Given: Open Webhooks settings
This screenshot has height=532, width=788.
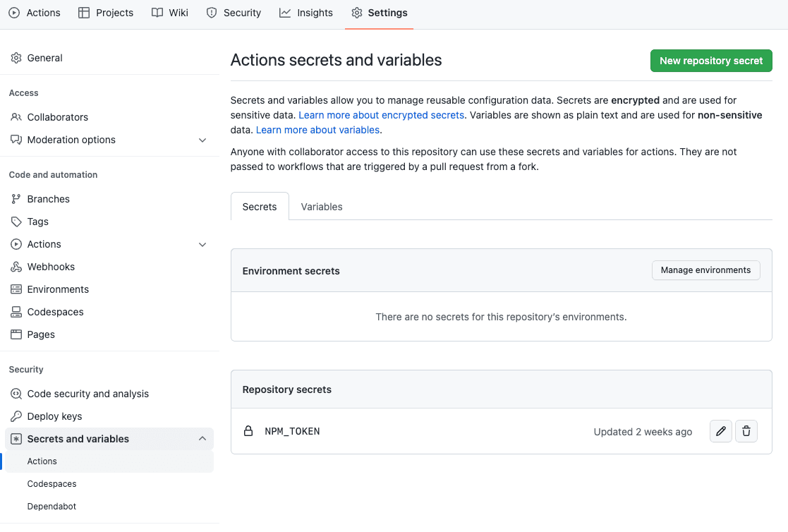Looking at the screenshot, I should [x=109, y=267].
